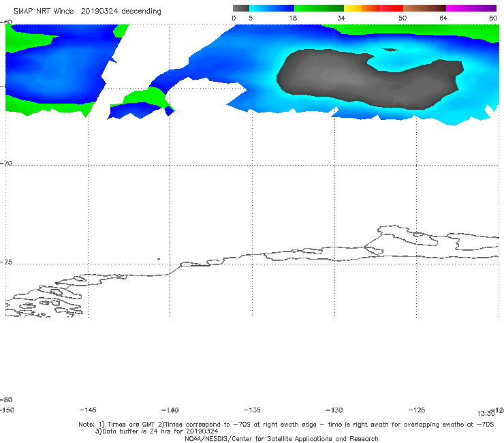Click the magenta-purple 64-80 color bar segment
504x443 pixels.
471,8
